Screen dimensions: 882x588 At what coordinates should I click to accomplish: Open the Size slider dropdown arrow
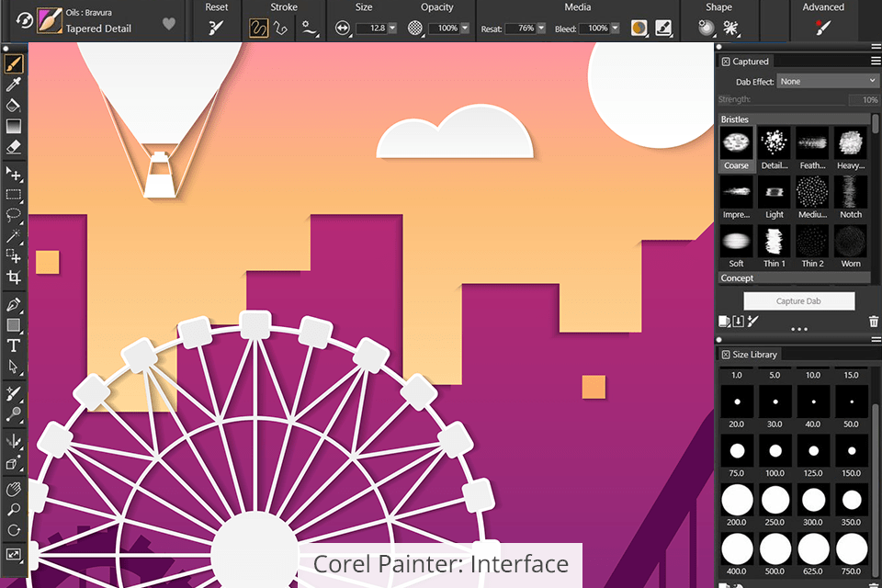tap(392, 28)
